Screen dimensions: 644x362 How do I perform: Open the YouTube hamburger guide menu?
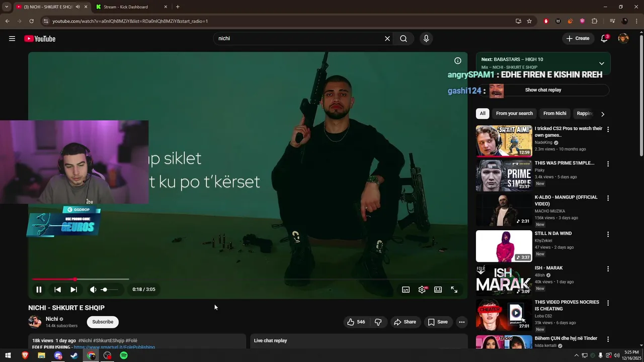[12, 39]
